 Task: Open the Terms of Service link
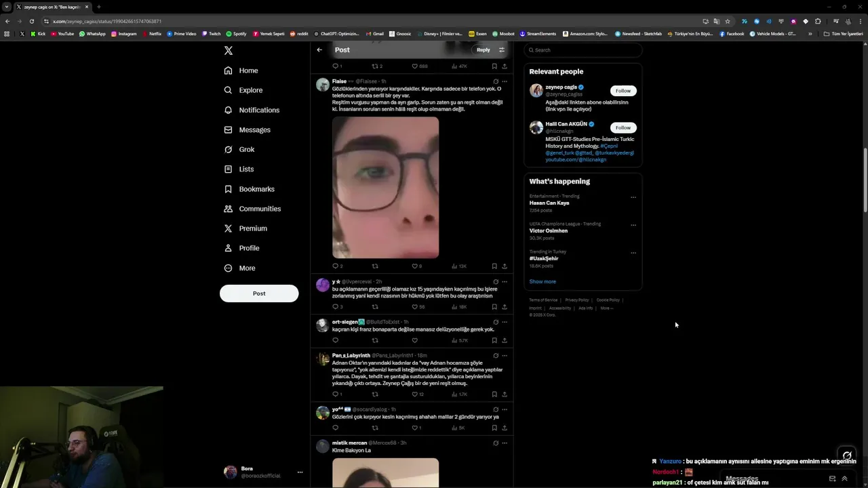click(543, 300)
